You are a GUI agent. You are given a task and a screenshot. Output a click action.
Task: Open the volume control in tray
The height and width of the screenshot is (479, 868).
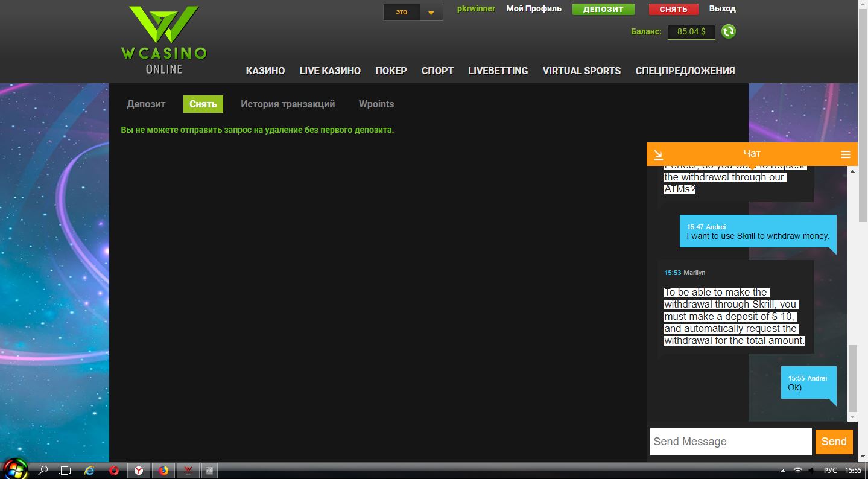coord(812,471)
